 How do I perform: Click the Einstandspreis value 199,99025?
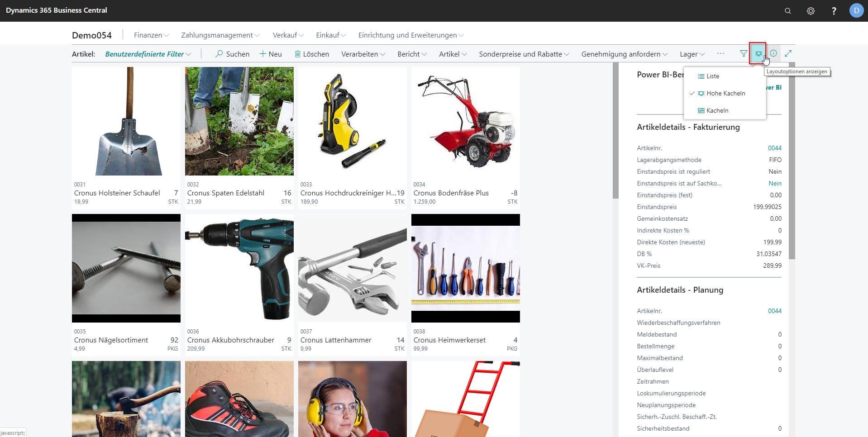767,207
